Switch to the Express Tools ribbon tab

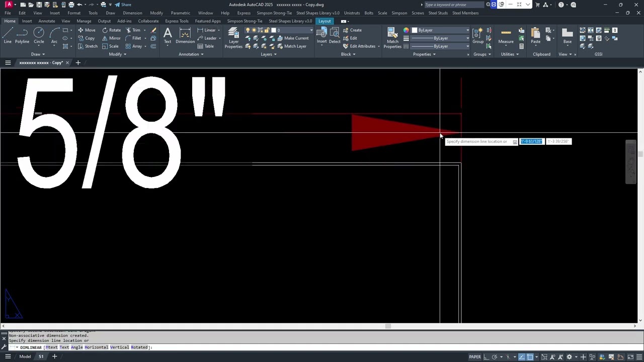(x=177, y=21)
